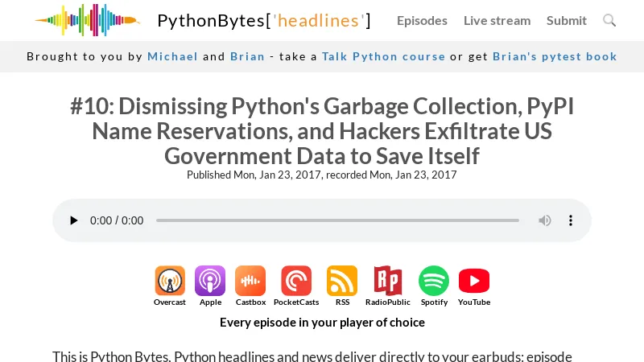Play the episode audio
Viewport: 644px width, 362px height.
[x=74, y=220]
